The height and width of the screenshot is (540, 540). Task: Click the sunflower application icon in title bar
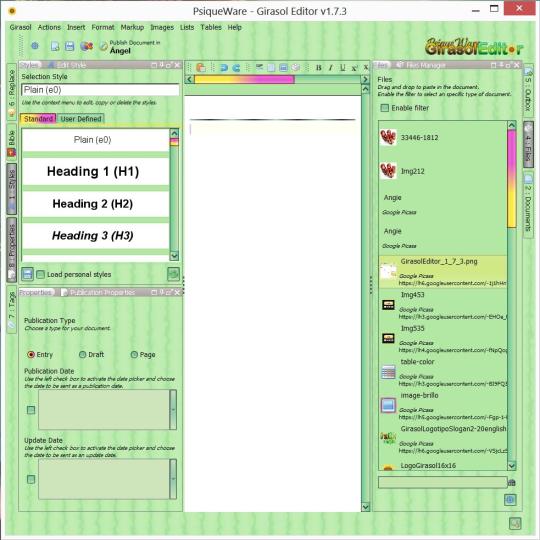[x=12, y=11]
